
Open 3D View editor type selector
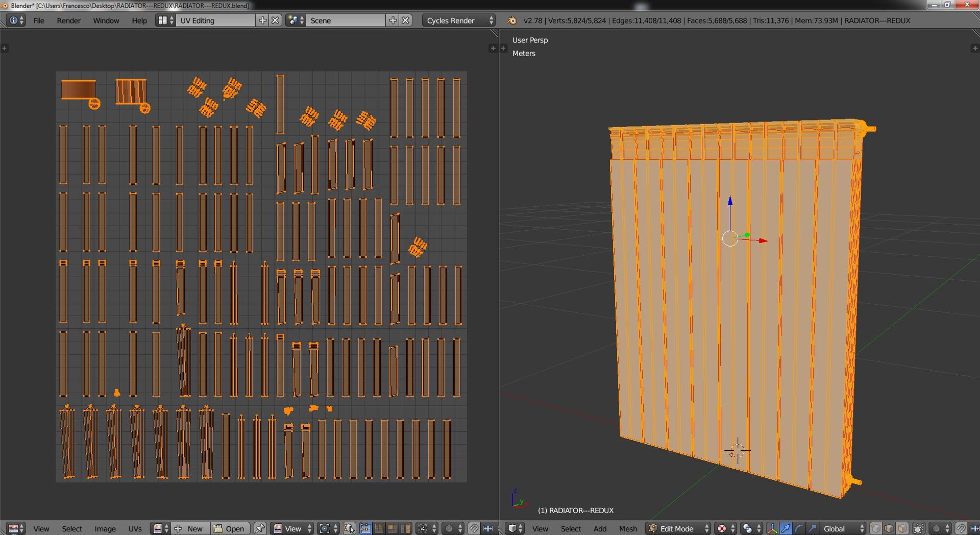click(514, 528)
